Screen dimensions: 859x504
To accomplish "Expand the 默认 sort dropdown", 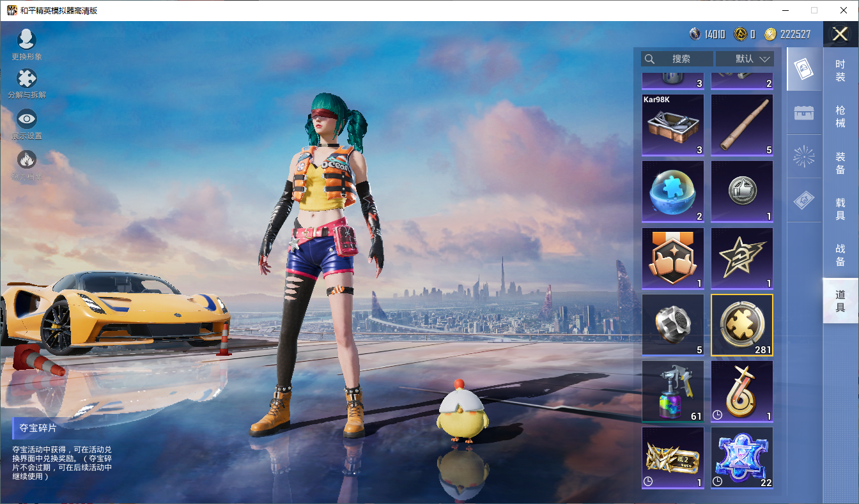I will [x=745, y=59].
